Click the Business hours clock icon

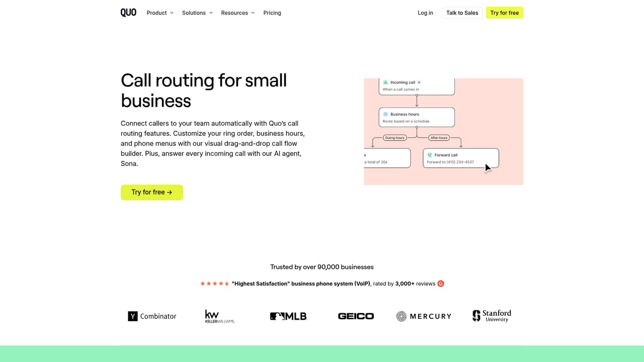tap(385, 114)
